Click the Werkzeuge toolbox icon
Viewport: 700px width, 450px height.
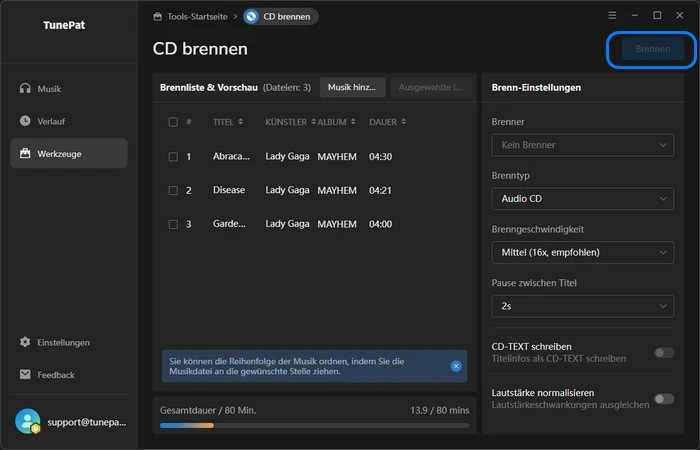pyautogui.click(x=25, y=154)
